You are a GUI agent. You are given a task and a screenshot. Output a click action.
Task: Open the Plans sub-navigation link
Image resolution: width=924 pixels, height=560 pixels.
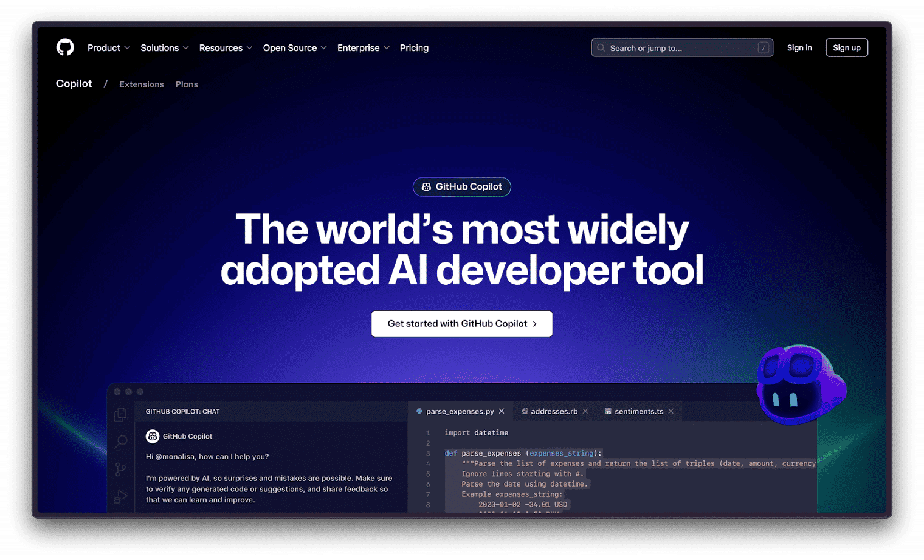click(x=187, y=84)
